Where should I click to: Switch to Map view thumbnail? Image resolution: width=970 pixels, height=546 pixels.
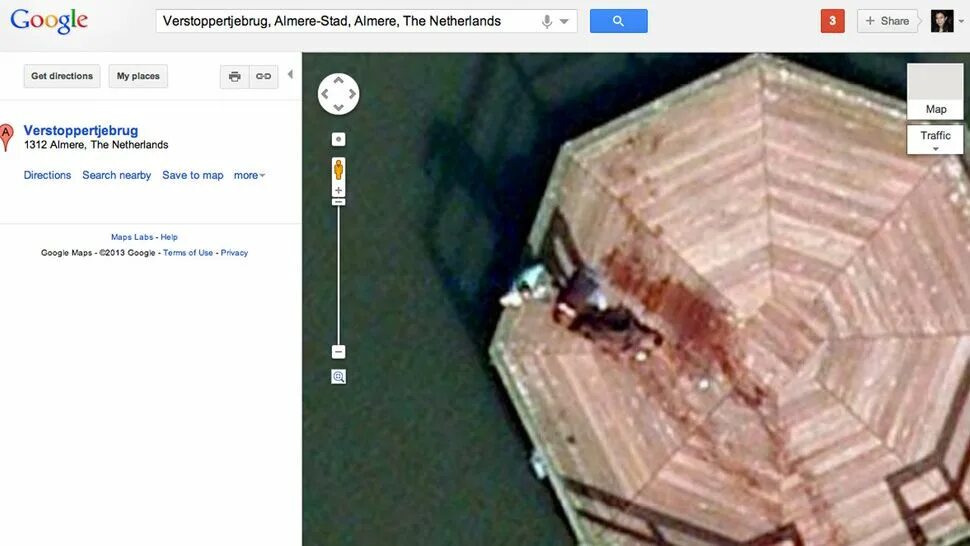[935, 91]
